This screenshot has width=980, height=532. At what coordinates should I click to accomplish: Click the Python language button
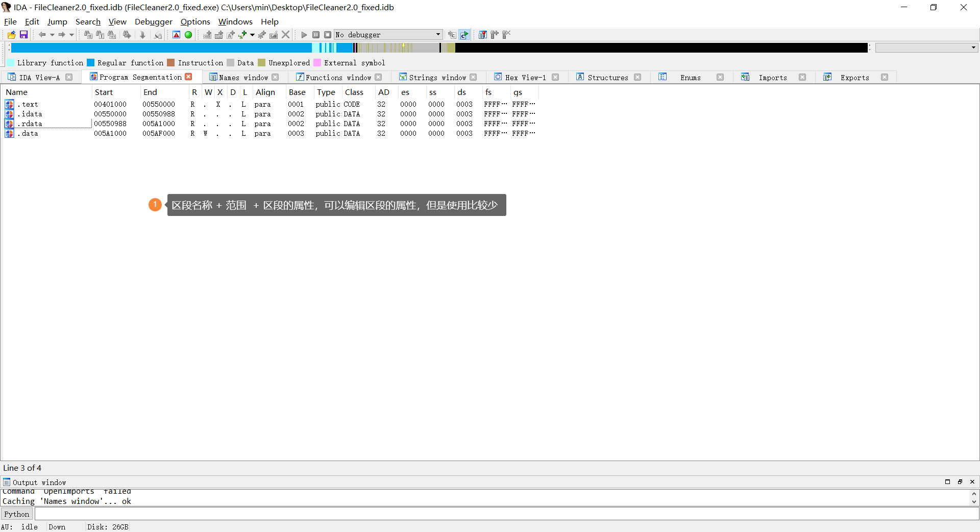[17, 514]
